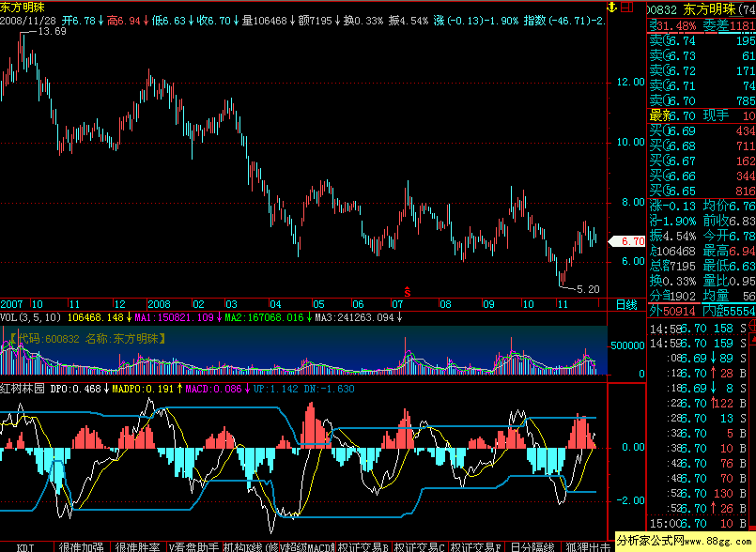Open the 权证交易C tab
This screenshot has height=552, width=756.
(420, 547)
